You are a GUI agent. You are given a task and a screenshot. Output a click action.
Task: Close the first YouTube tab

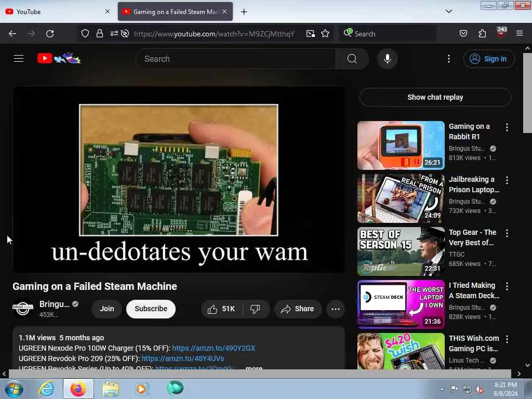coord(108,11)
